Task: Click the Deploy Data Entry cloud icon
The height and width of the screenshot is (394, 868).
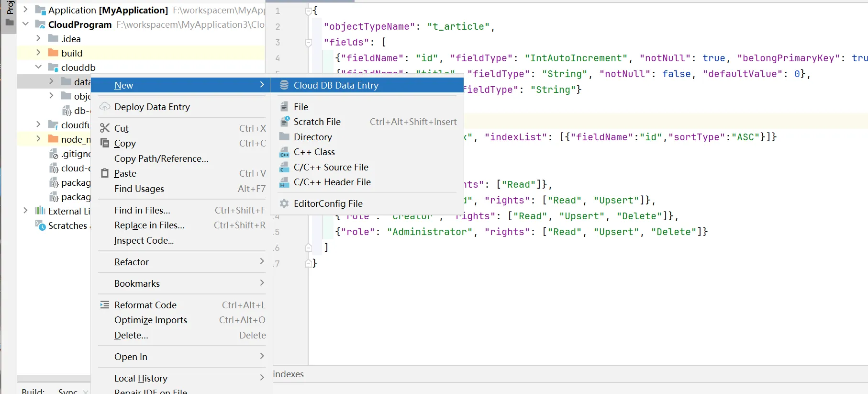Action: pyautogui.click(x=105, y=107)
